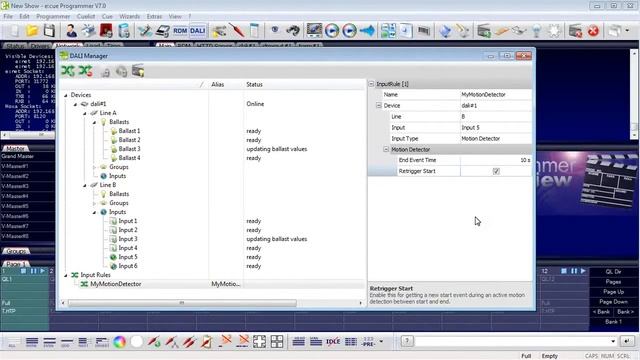The image size is (640, 360).
Task: Click the green scan icon with red dot in DALI Manager
Action: [x=85, y=71]
